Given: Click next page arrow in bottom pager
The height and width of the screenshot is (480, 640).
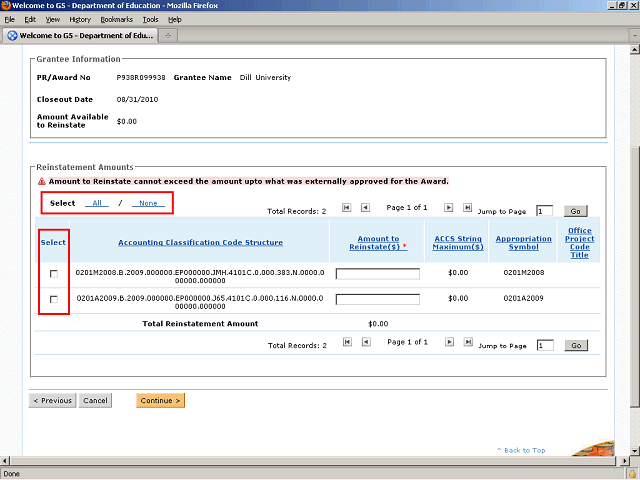Looking at the screenshot, I should [449, 342].
